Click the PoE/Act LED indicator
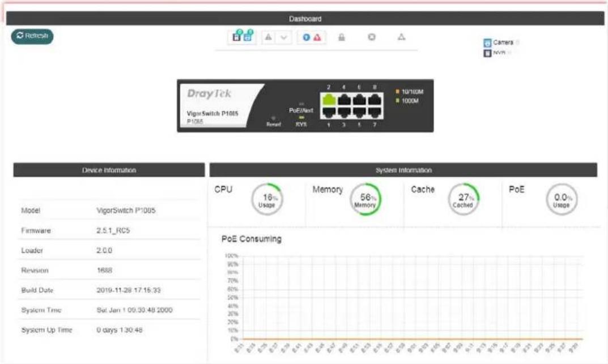The height and width of the screenshot is (364, 608). point(301,104)
